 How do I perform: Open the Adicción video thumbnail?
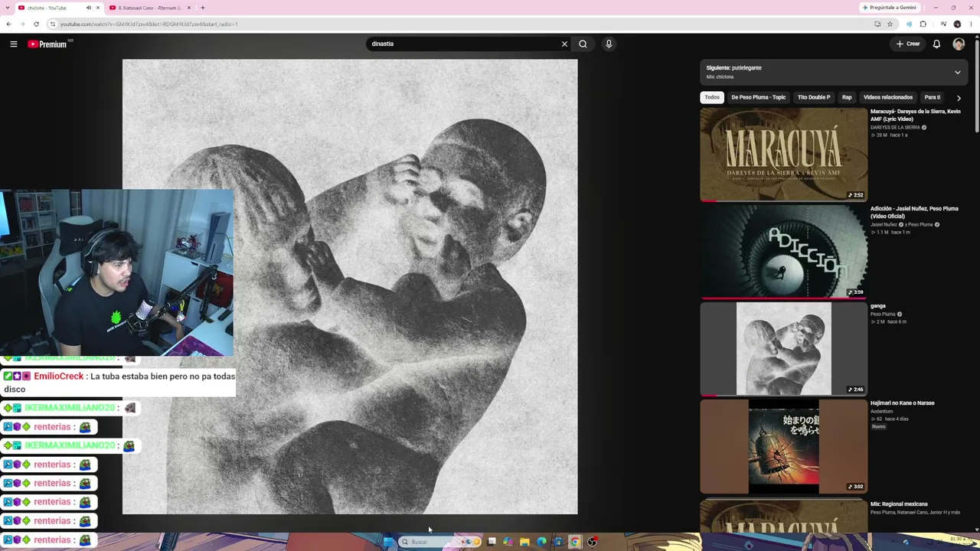(x=783, y=252)
